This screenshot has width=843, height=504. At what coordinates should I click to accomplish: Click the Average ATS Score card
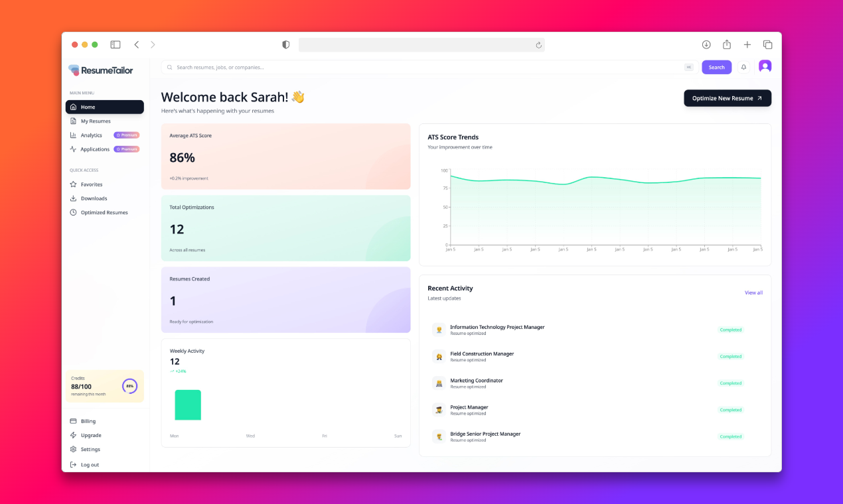coord(286,157)
